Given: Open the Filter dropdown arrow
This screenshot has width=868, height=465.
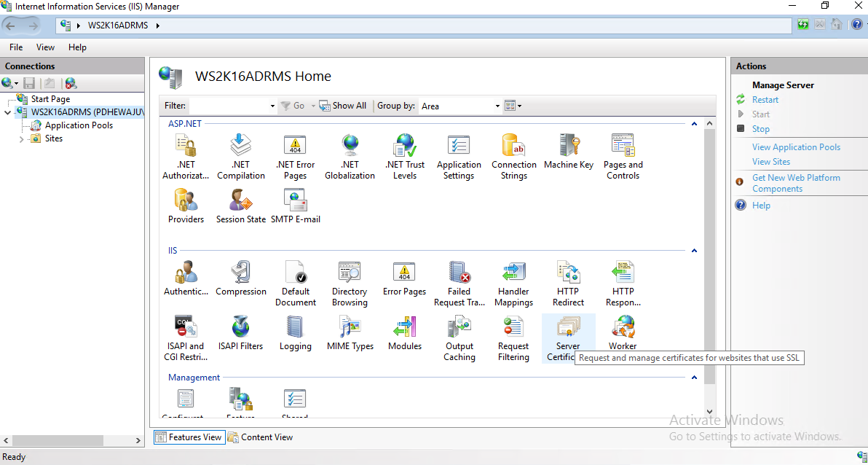Looking at the screenshot, I should pyautogui.click(x=272, y=106).
